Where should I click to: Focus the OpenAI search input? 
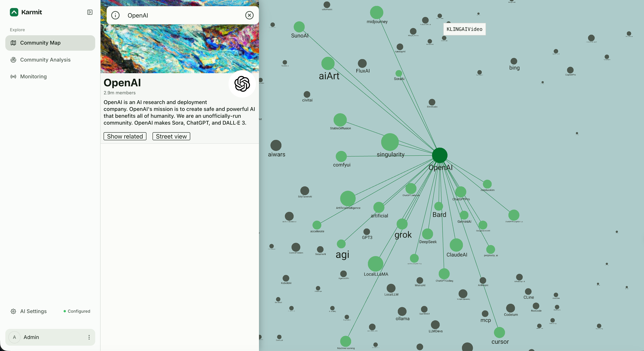(183, 15)
